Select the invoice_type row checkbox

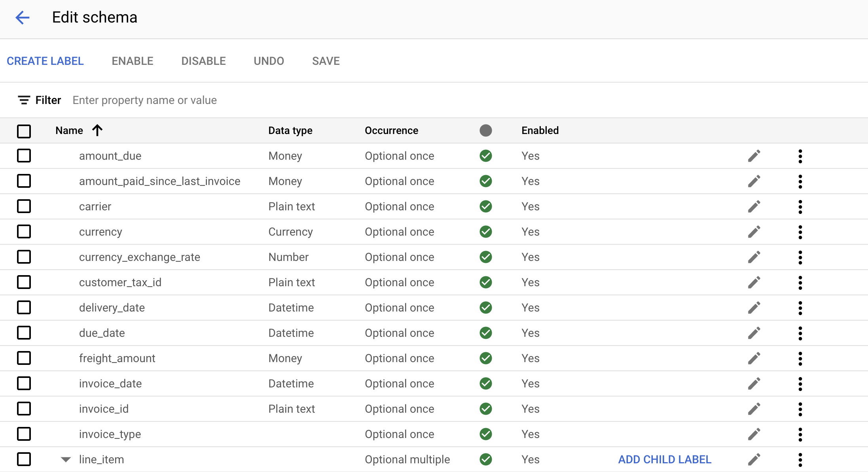[24, 434]
